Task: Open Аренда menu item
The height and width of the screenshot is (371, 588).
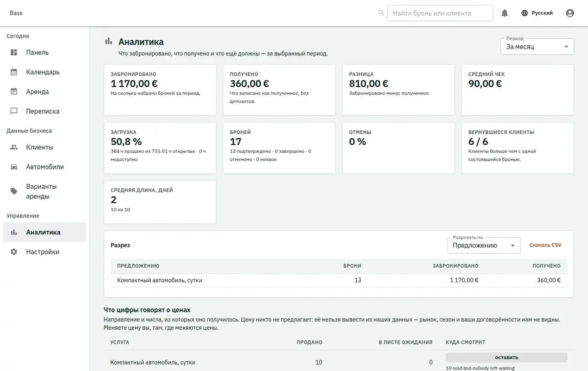Action: [45, 92]
